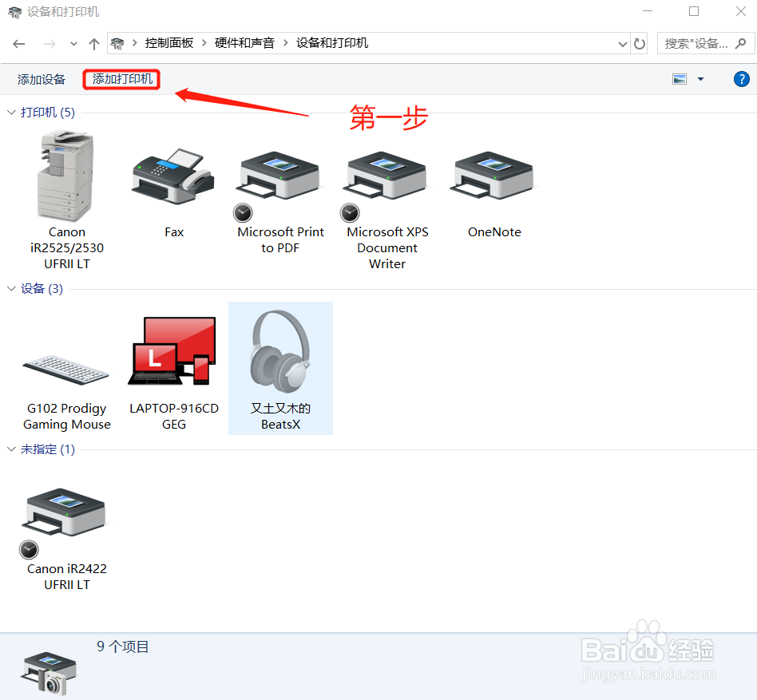Click the "Canon iR2422 UFRII LT" label

coord(66,576)
